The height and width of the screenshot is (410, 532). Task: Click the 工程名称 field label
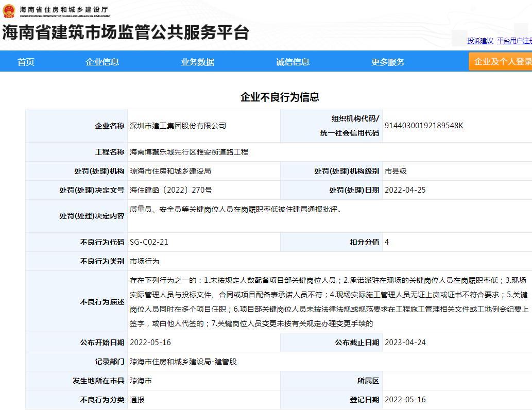(110, 152)
